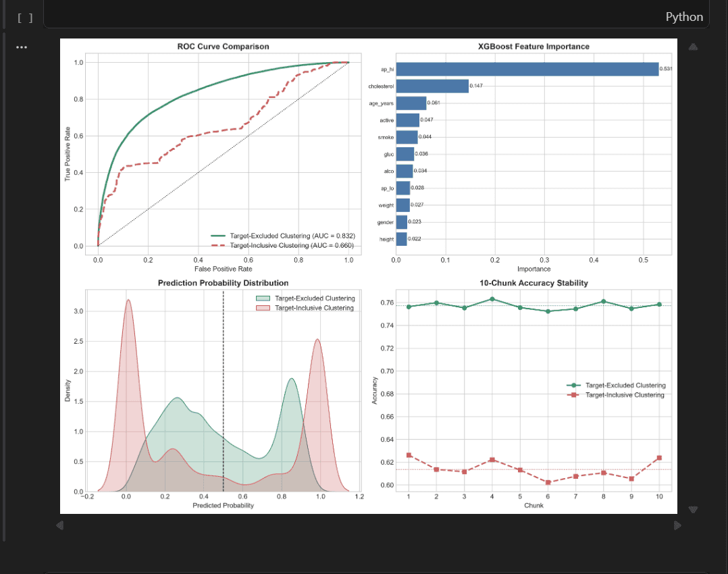728x574 pixels.
Task: Click the alco feature label
Action: tap(388, 172)
